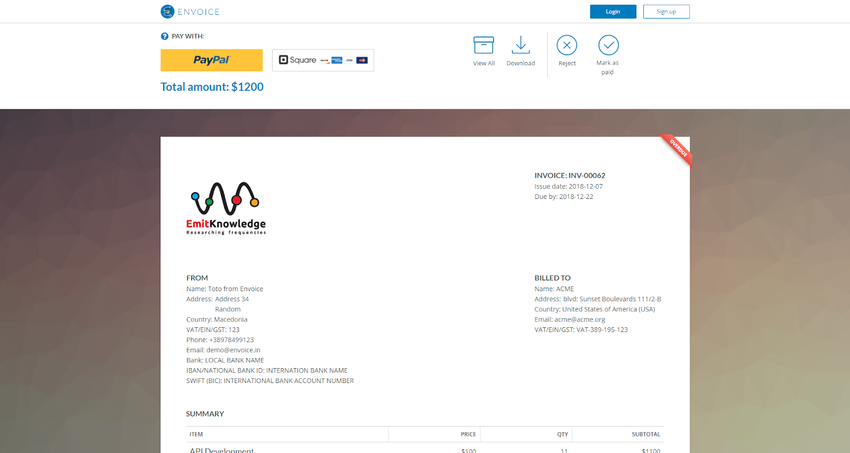Select Phone: +38978499123
This screenshot has height=453, width=850.
coord(220,340)
